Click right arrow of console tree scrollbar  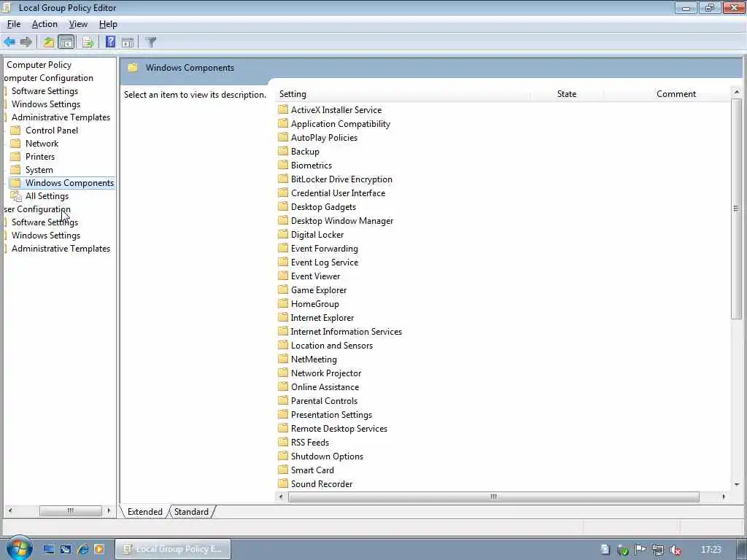tap(109, 510)
